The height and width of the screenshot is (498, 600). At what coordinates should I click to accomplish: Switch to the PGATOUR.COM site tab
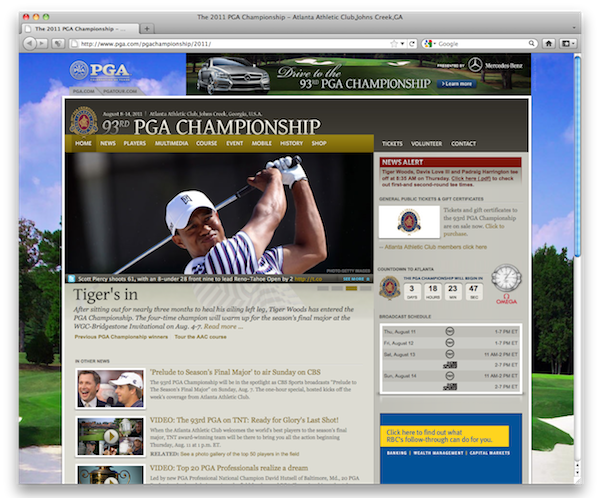[x=120, y=91]
